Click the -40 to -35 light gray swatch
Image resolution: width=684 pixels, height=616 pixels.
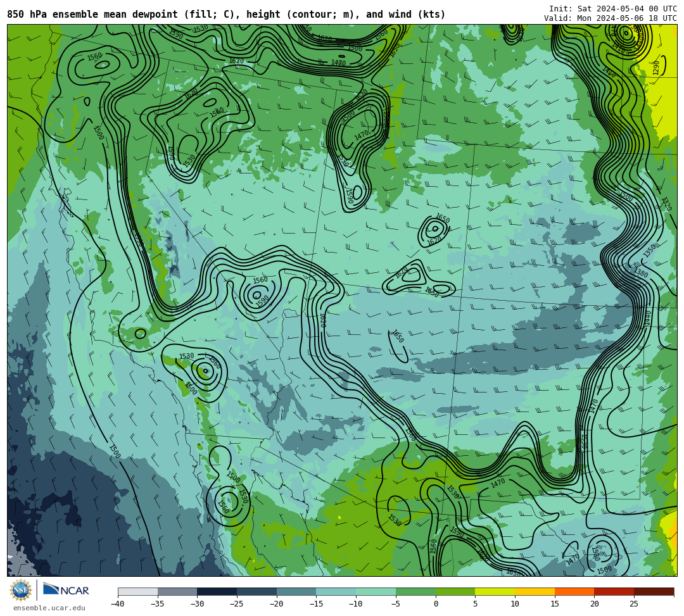click(x=138, y=591)
